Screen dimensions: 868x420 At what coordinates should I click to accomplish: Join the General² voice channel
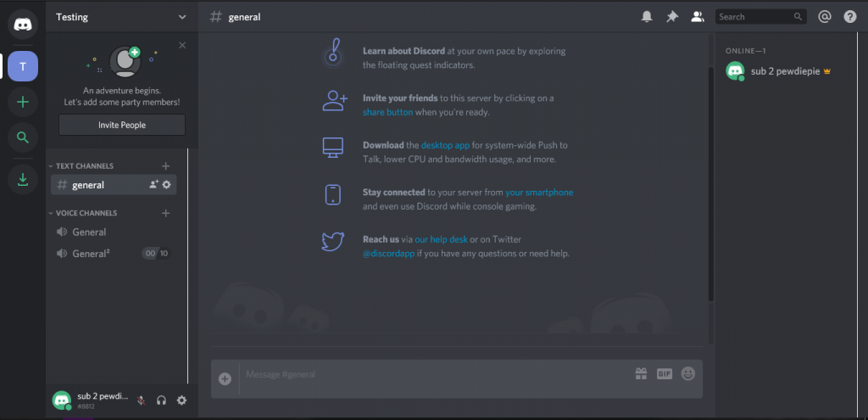(91, 254)
